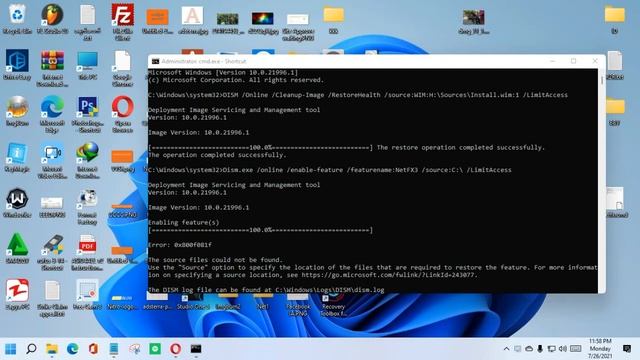Open Opera from the taskbar

point(176,349)
